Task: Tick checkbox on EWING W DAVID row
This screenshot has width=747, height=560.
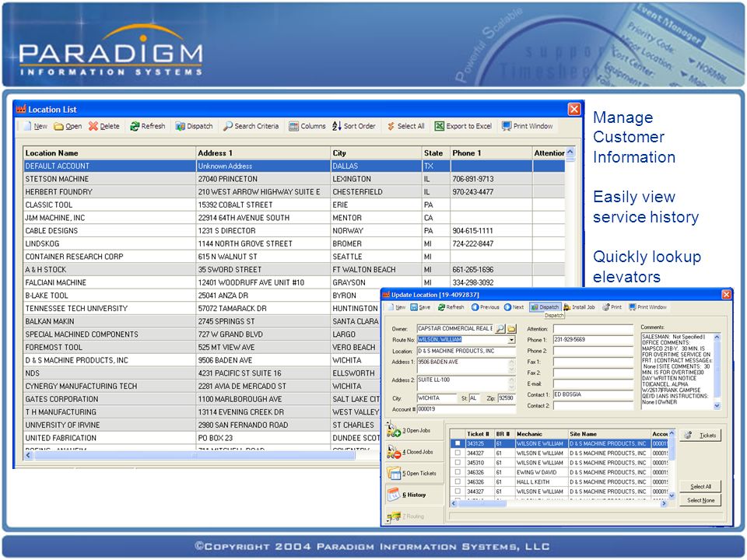Action: (458, 472)
